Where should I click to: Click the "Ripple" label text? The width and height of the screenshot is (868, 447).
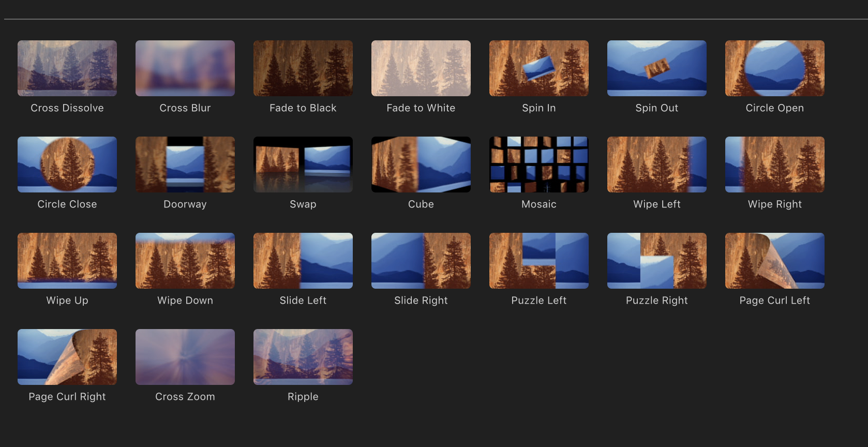[x=303, y=397]
